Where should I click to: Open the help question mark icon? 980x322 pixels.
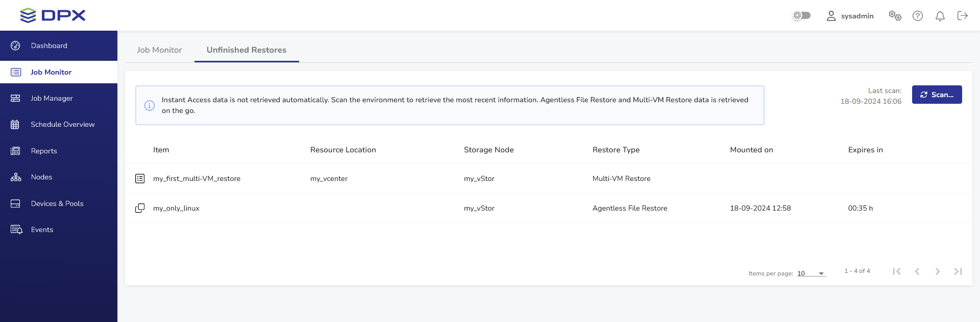tap(918, 16)
